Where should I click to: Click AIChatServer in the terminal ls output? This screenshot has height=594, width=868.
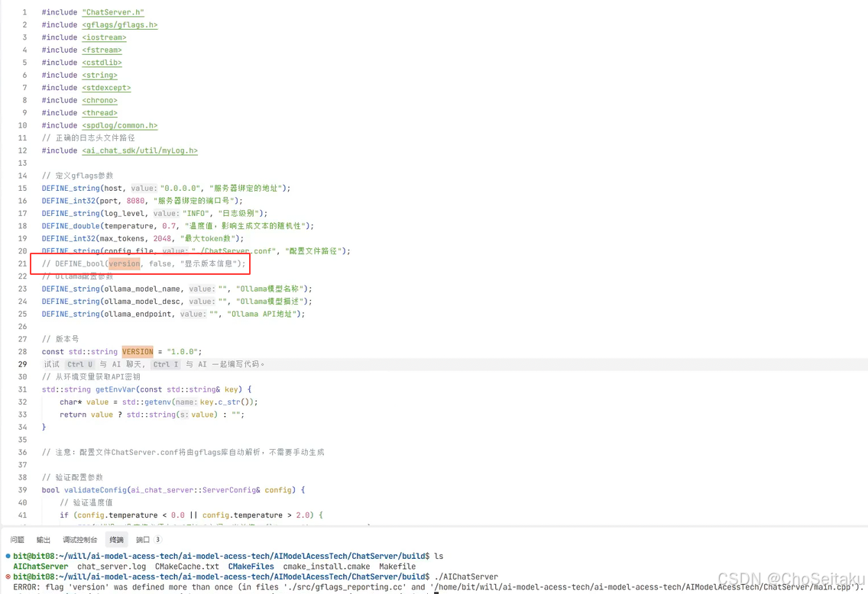40,567
